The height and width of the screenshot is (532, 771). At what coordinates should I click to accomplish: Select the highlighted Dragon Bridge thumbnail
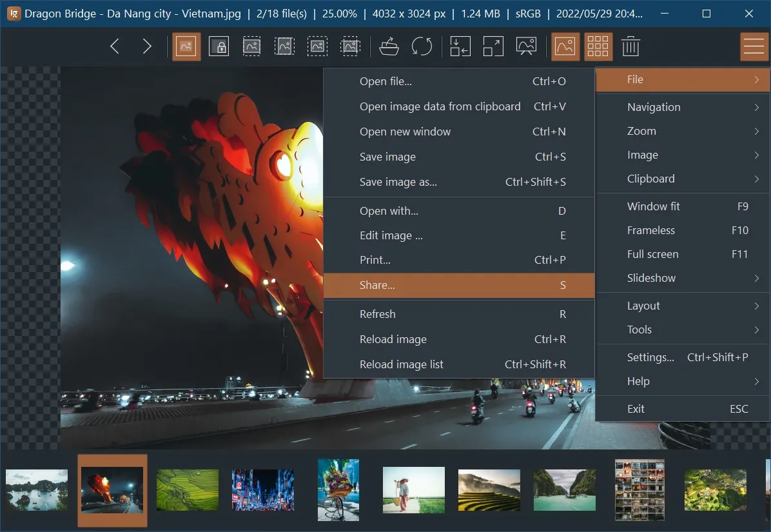pyautogui.click(x=113, y=490)
